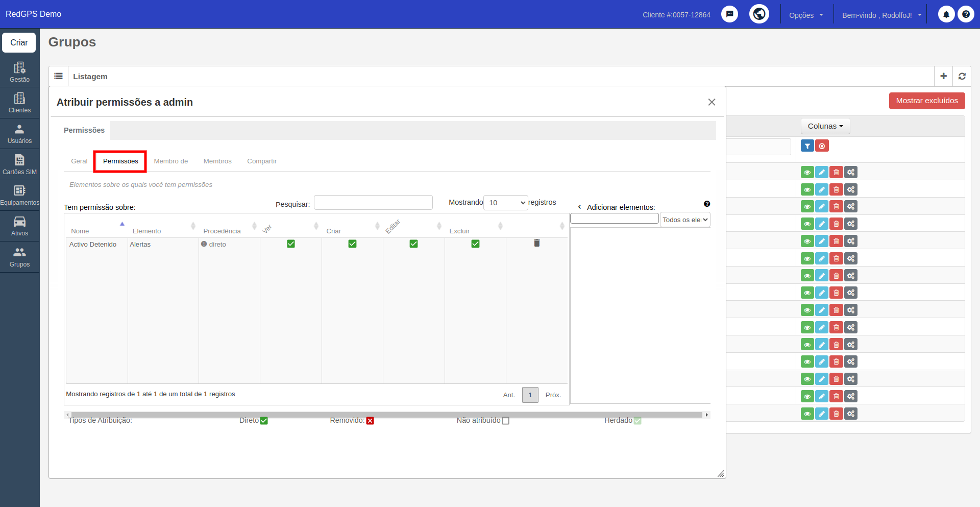Open the Gestão sidebar section
Viewport: 980px width, 507px height.
19,72
